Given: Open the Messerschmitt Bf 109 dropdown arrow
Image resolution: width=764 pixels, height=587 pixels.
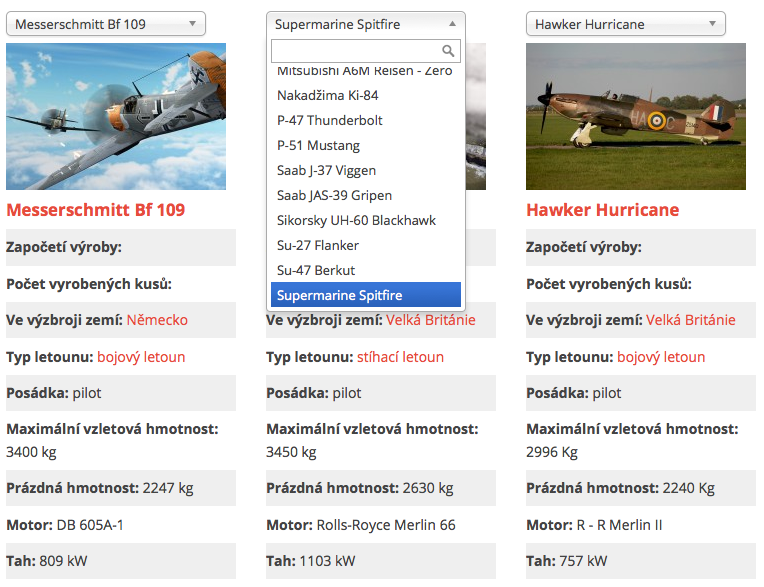Looking at the screenshot, I should [x=192, y=24].
